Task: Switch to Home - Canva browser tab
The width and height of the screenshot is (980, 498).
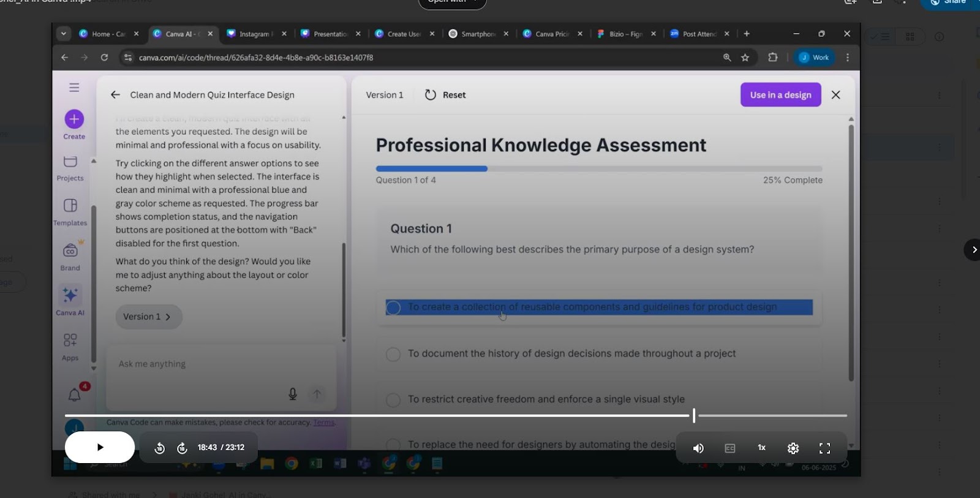Action: [x=109, y=34]
